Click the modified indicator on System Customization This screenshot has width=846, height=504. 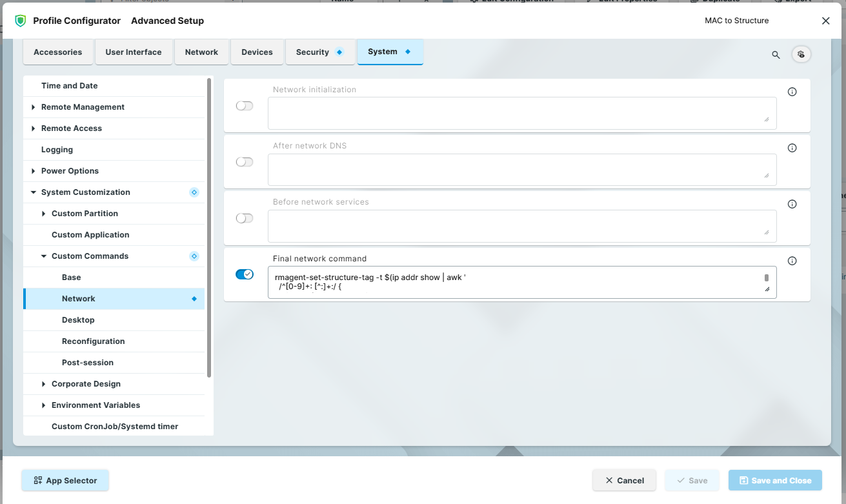point(194,192)
